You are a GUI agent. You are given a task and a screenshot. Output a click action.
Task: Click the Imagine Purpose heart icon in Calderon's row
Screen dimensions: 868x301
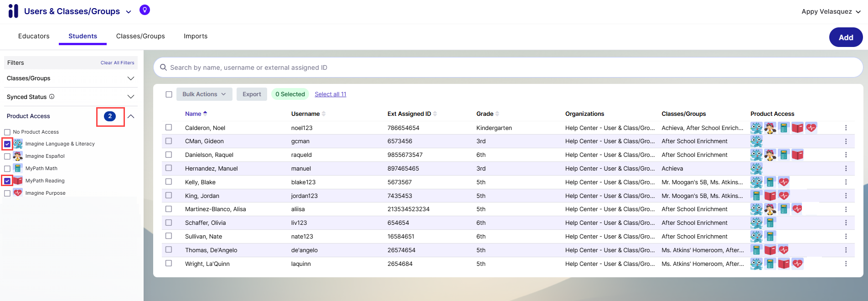coord(811,128)
